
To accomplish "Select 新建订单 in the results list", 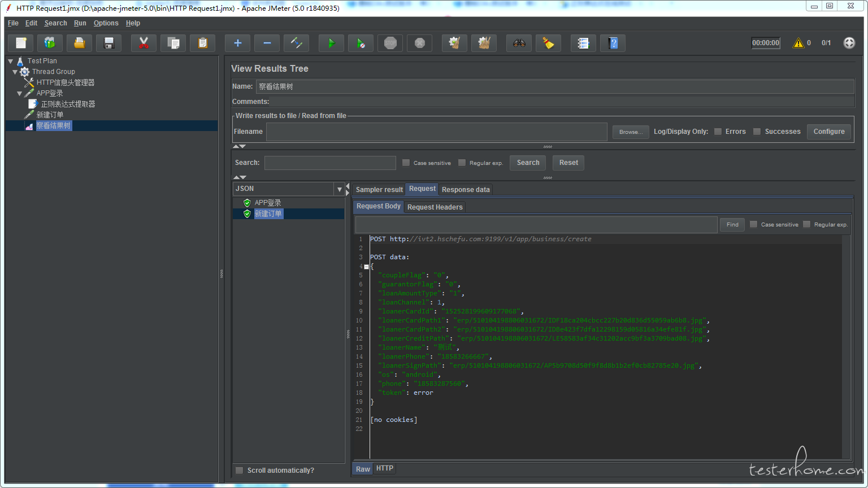I will pos(268,213).
